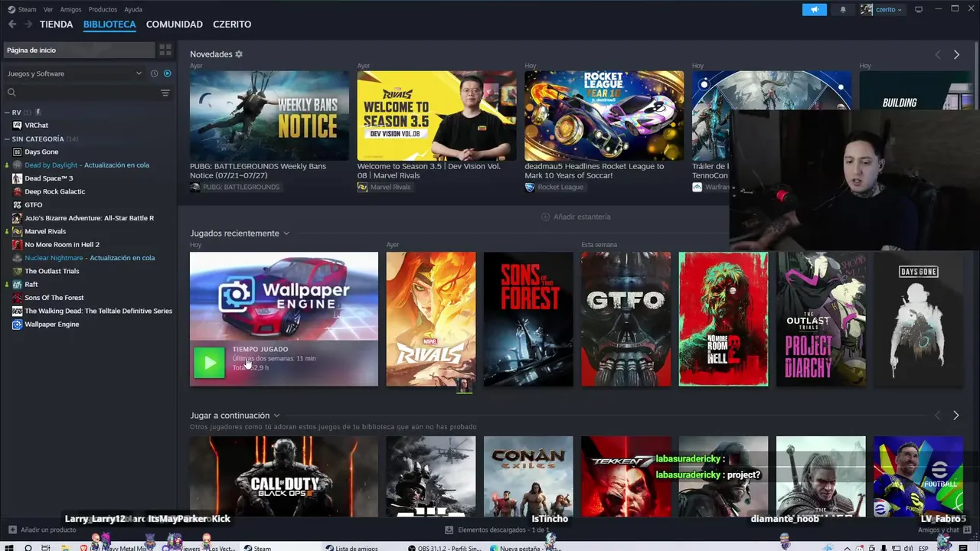Click the Añadir estantería label
Viewport: 980px width, 551px height.
582,217
